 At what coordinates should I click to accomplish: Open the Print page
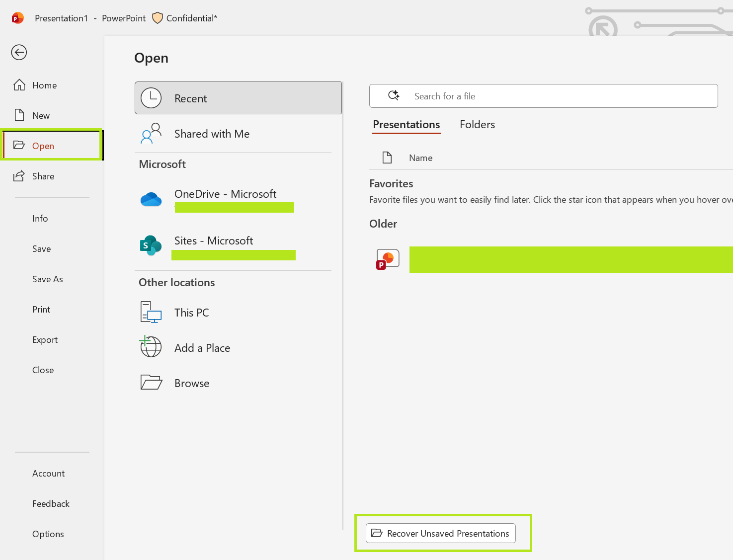(x=52, y=310)
